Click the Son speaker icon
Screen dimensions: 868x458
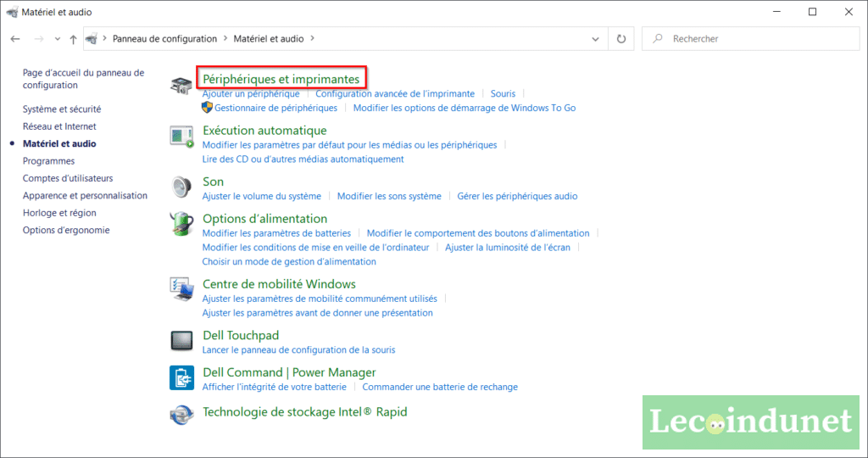pos(181,187)
